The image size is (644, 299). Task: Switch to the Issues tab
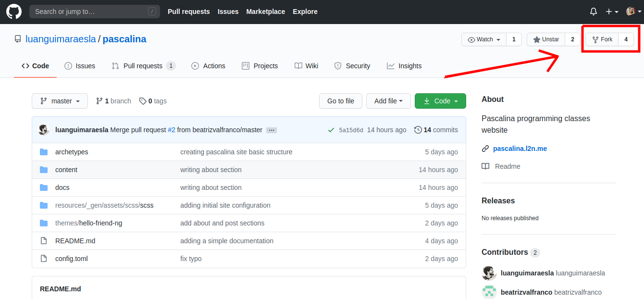pyautogui.click(x=80, y=66)
